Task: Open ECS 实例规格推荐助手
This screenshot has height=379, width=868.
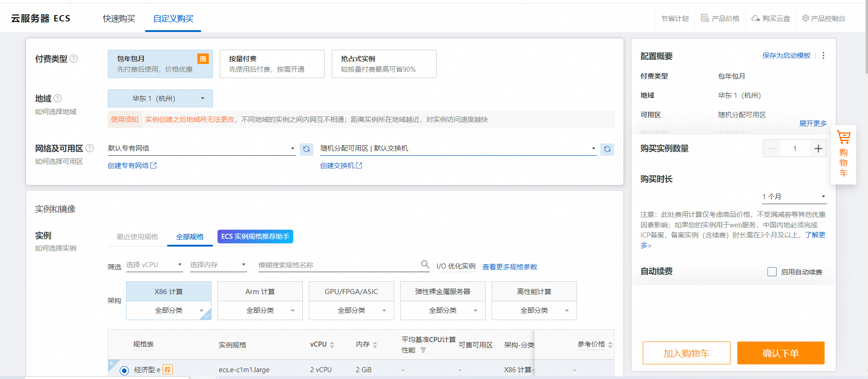Action: click(255, 237)
